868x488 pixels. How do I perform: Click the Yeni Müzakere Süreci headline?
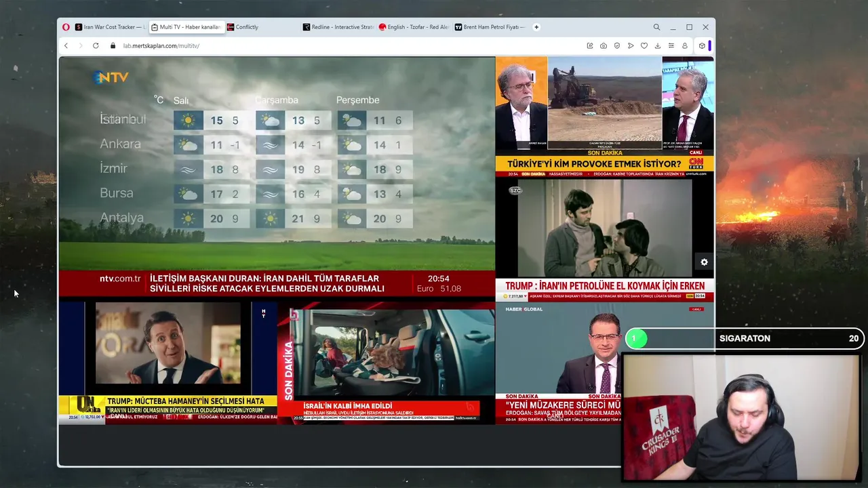click(564, 405)
